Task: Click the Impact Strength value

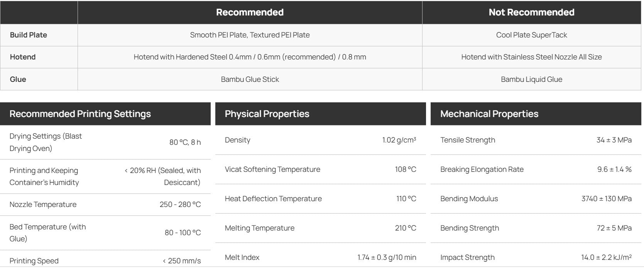Action: coord(607,258)
